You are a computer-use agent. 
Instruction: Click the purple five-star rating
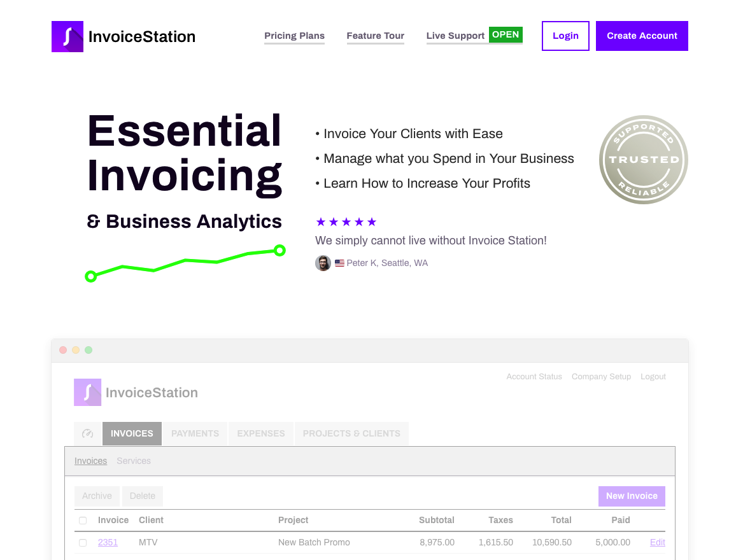346,221
